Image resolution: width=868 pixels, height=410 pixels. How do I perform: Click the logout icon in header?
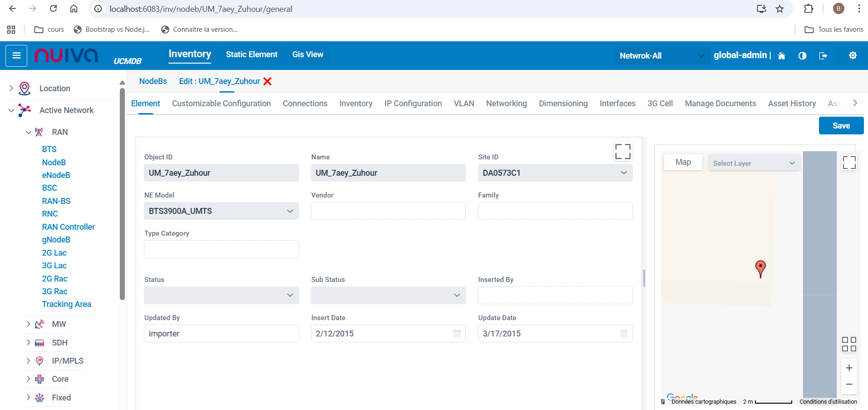pyautogui.click(x=823, y=56)
